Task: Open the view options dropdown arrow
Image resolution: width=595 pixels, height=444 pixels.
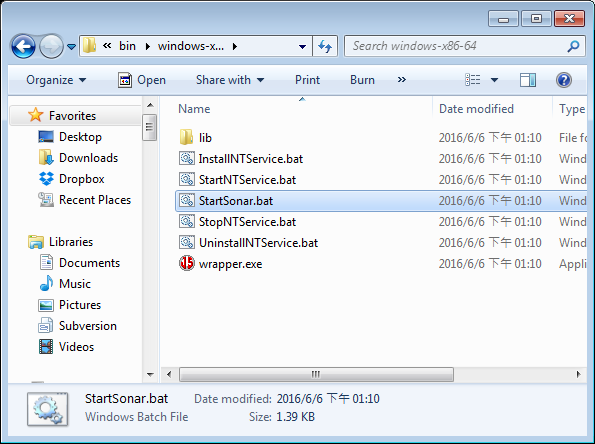Action: [x=494, y=80]
